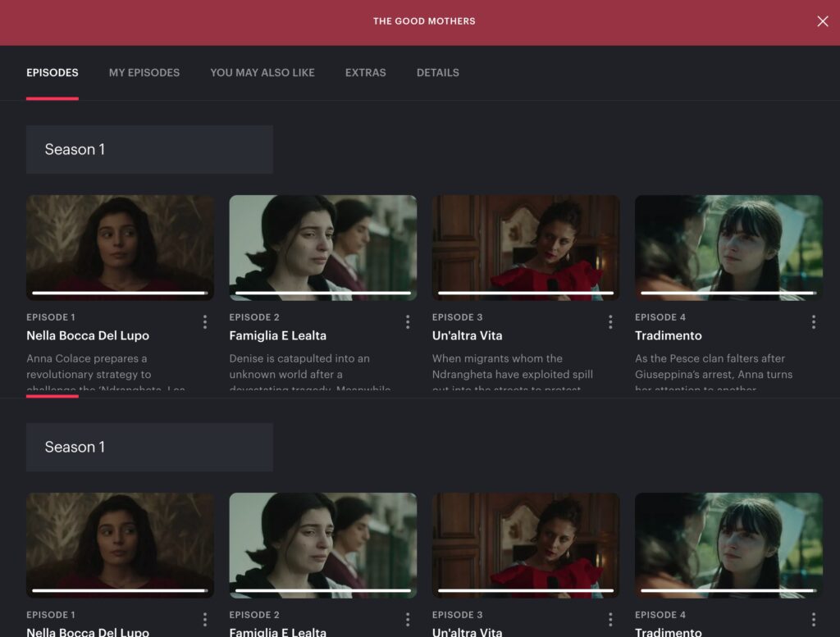The width and height of the screenshot is (840, 637).
Task: Play Episode 1 thumbnail in bottom season row
Action: [x=120, y=545]
